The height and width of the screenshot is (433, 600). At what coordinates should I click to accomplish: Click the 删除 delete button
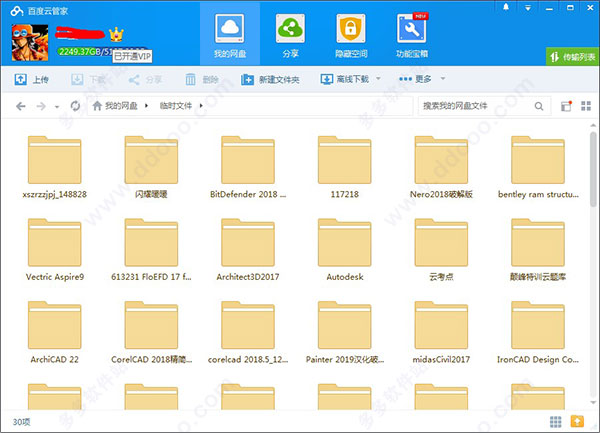click(202, 80)
